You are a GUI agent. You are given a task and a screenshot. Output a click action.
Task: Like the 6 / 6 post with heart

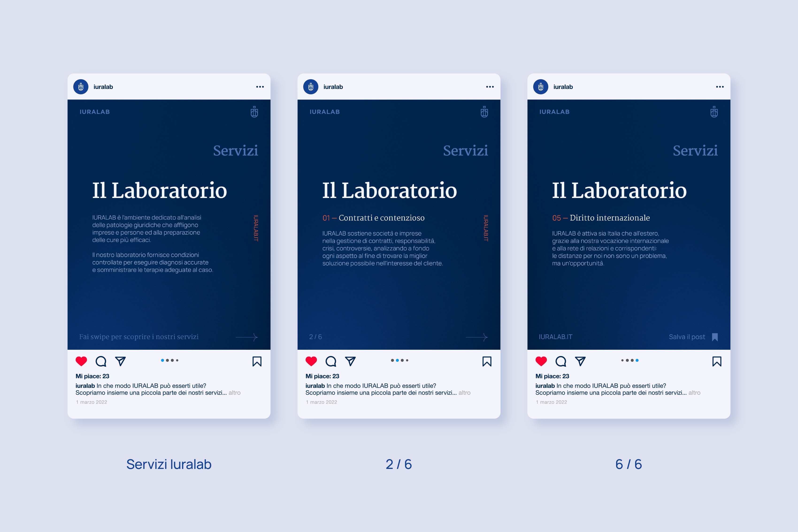click(541, 361)
